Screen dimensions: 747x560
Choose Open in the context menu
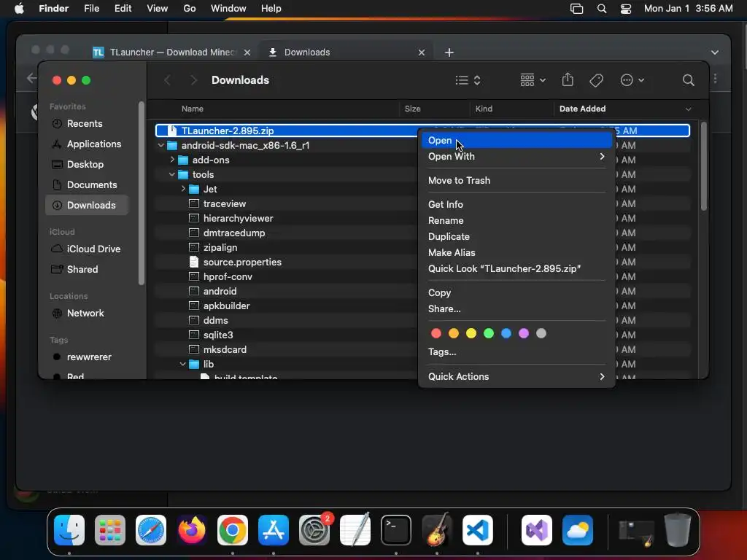click(516, 140)
